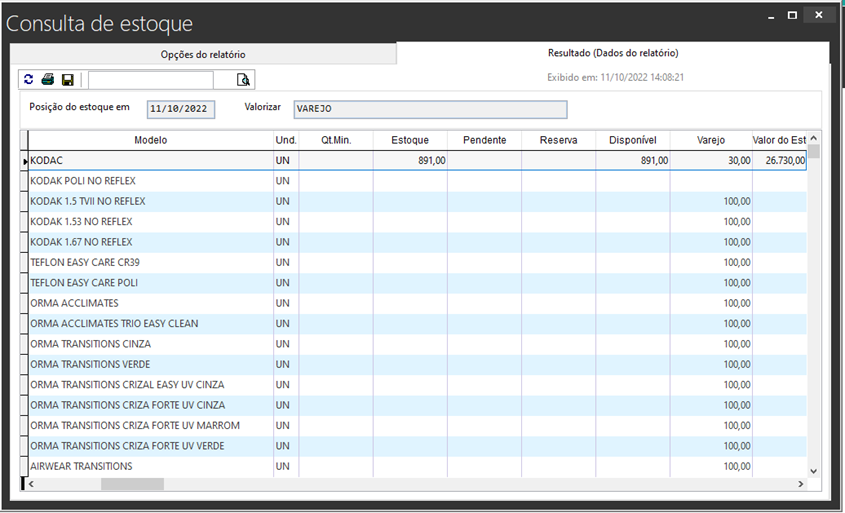Sort by the Modelo column header
Image resolution: width=845 pixels, height=513 pixels.
pos(150,140)
